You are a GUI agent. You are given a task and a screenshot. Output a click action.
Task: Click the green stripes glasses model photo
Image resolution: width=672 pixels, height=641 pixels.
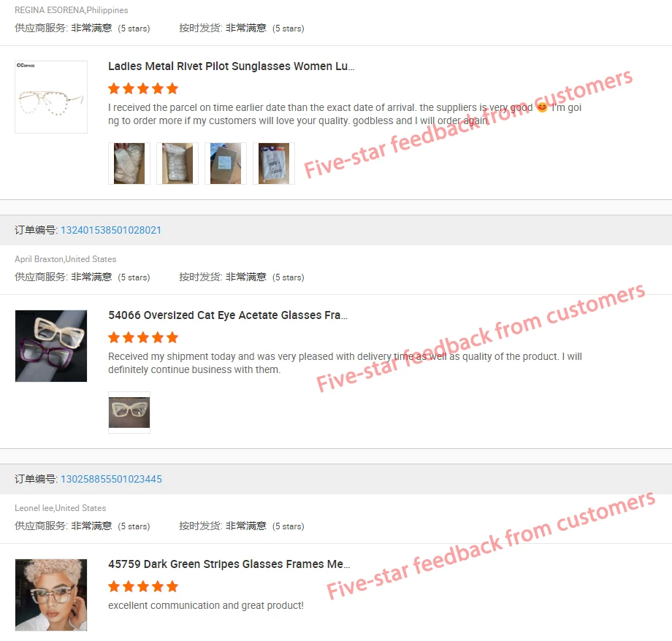click(51, 595)
